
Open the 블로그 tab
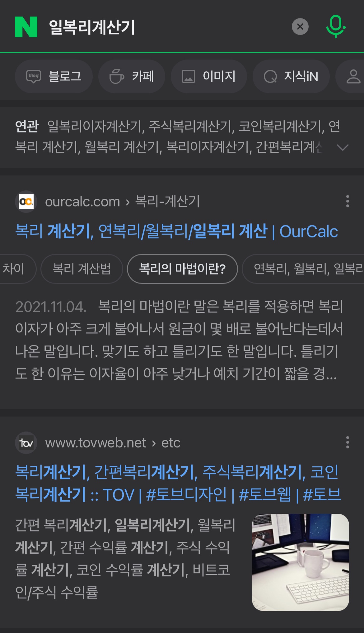(54, 76)
